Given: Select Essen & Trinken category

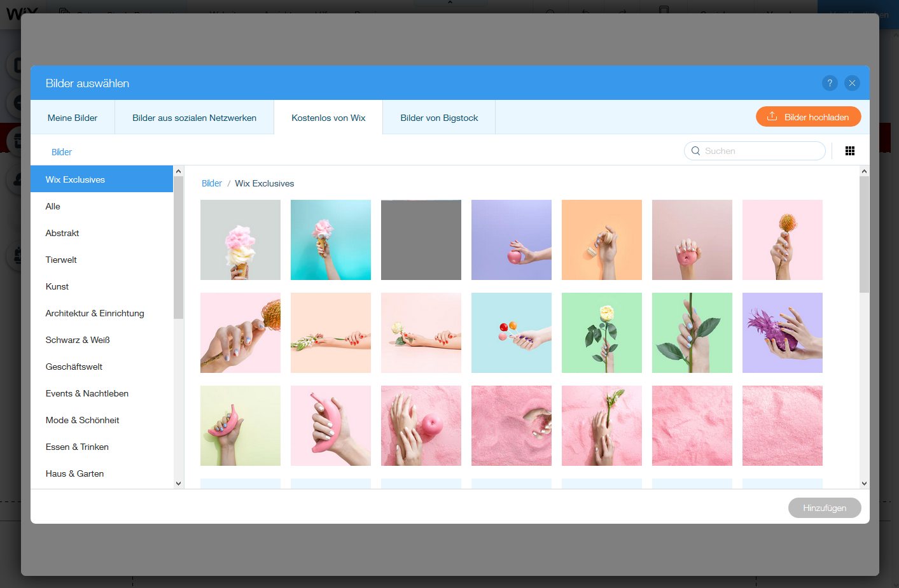Looking at the screenshot, I should [x=102, y=447].
